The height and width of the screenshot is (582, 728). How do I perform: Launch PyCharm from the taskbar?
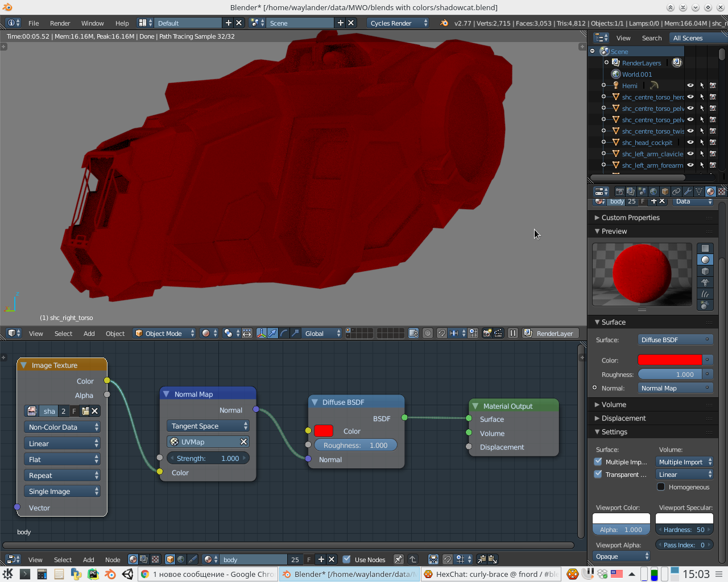click(x=93, y=574)
